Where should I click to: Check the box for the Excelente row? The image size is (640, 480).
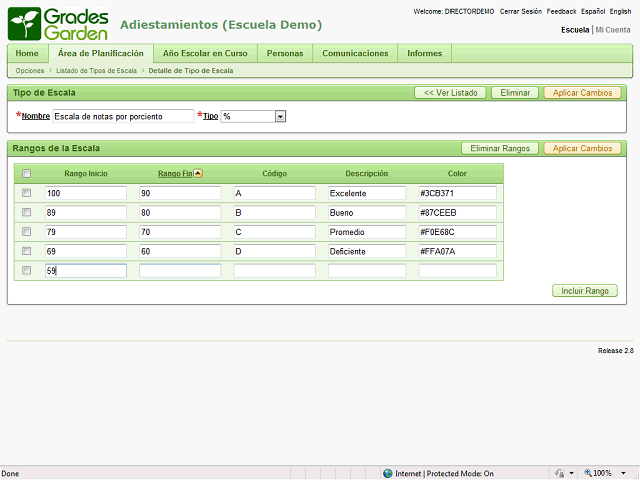27,193
